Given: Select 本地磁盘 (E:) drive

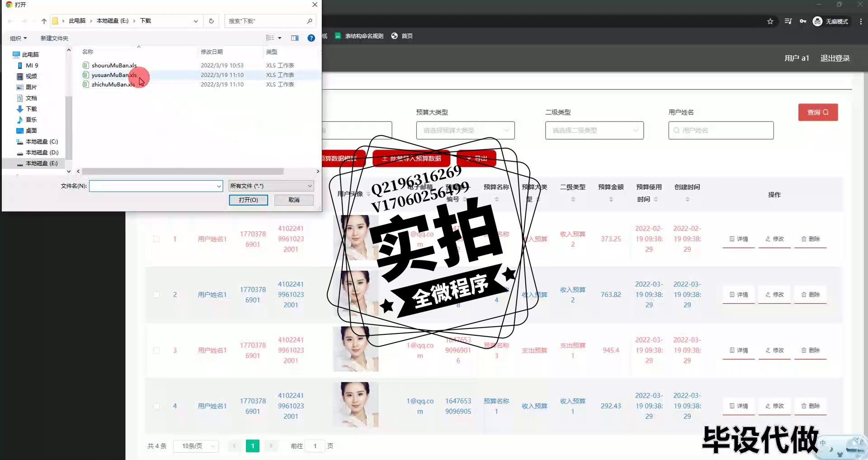Looking at the screenshot, I should tap(38, 163).
